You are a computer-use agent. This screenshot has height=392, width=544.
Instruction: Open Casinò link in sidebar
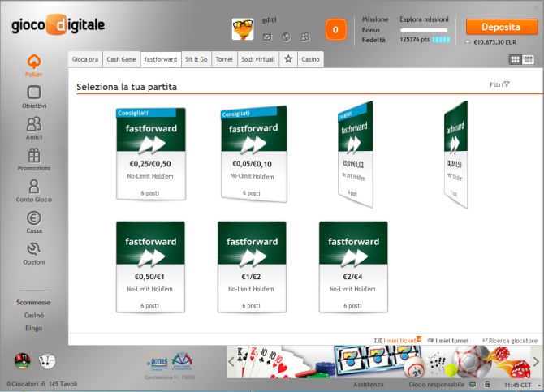click(x=33, y=316)
